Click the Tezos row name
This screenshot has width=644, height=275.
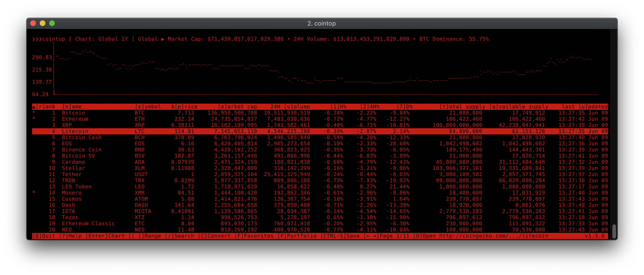pos(70,217)
